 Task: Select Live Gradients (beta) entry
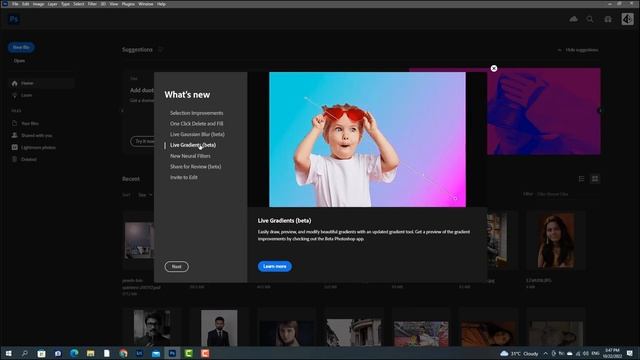[193, 145]
